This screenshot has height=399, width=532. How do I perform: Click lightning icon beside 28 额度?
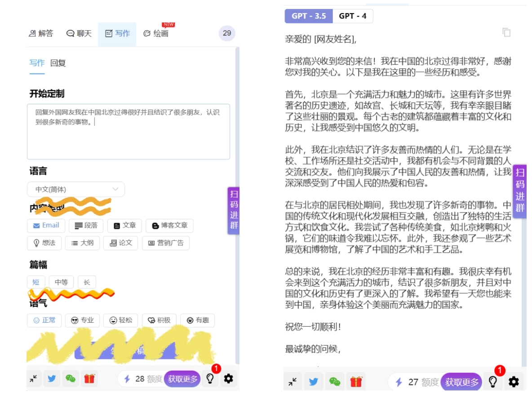click(127, 379)
